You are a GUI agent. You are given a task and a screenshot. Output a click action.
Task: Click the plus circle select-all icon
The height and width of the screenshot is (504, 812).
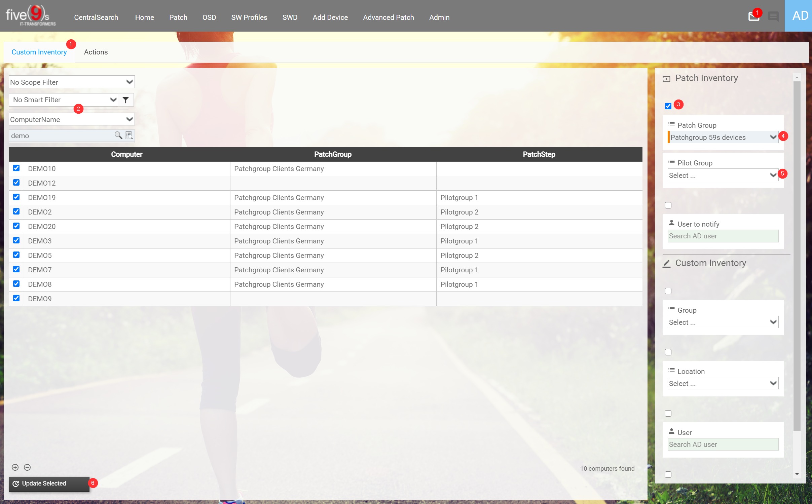[x=15, y=467]
